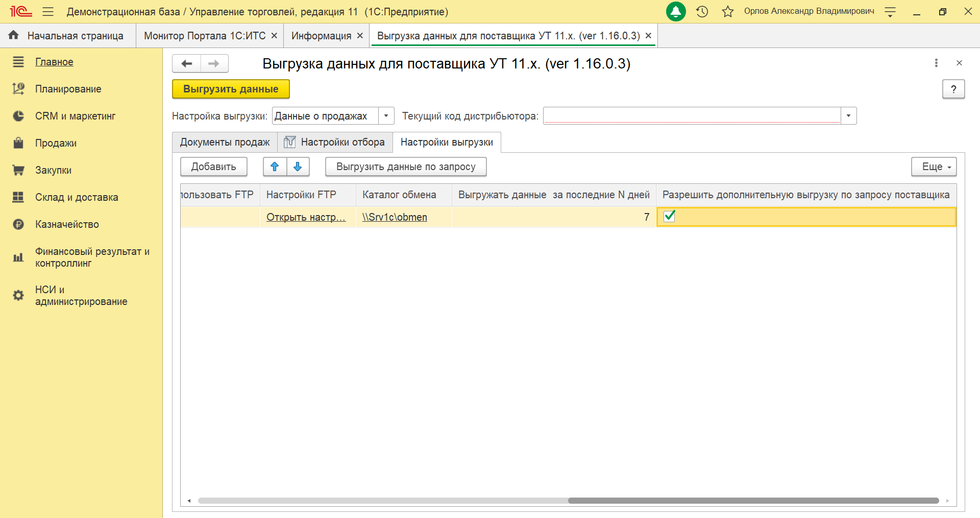Open Начальная страница tab
The image size is (980, 518).
pyautogui.click(x=68, y=36)
